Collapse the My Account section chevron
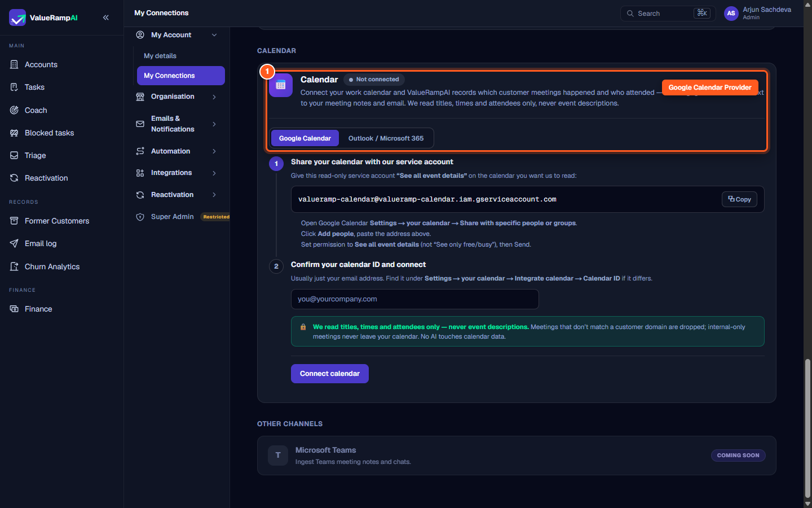This screenshot has height=508, width=812. (x=214, y=35)
